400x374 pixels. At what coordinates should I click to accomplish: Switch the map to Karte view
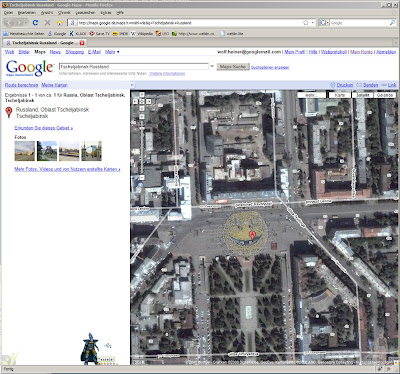[340, 95]
